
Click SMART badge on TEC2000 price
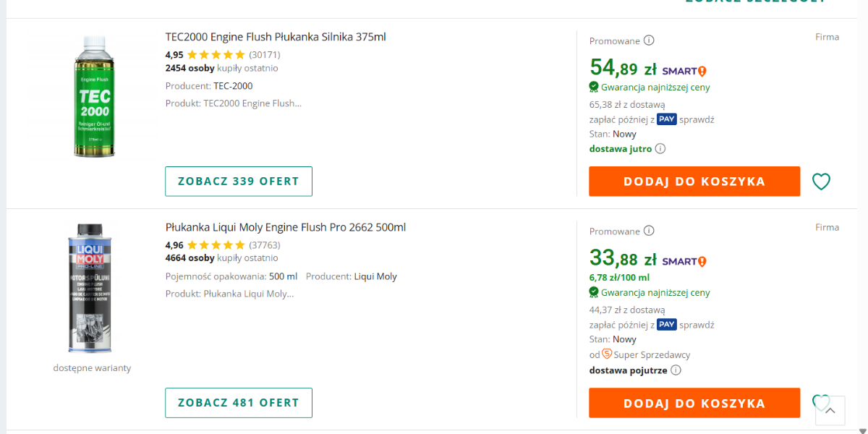(684, 71)
